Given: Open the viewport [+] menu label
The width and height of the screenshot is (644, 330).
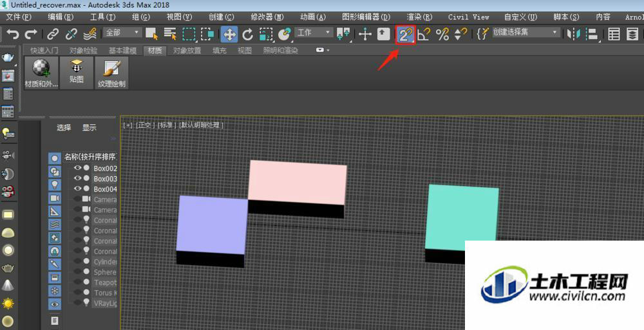Looking at the screenshot, I should coord(128,125).
